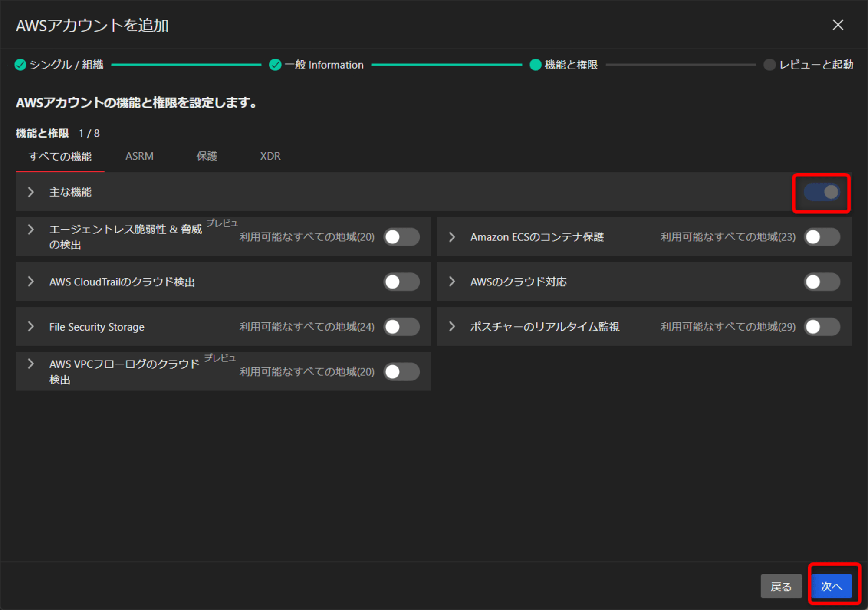Click the 機能と権限 step label
The image size is (868, 610).
[571, 65]
